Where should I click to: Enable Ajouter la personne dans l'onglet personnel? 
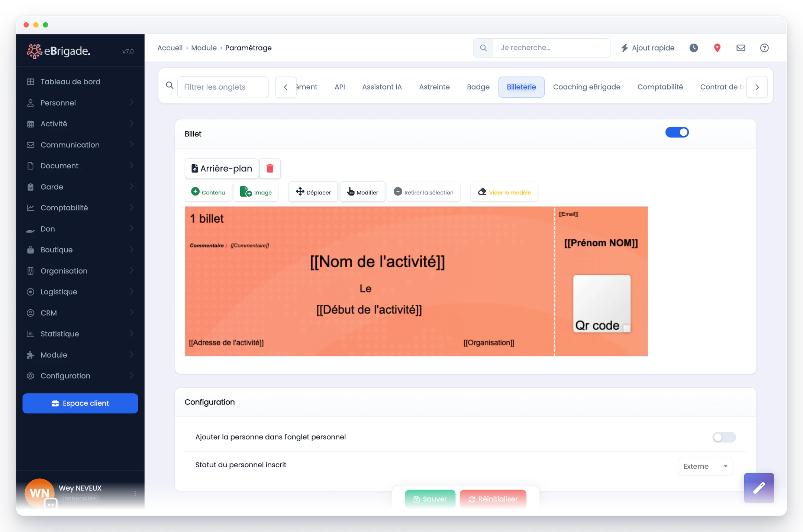(724, 437)
